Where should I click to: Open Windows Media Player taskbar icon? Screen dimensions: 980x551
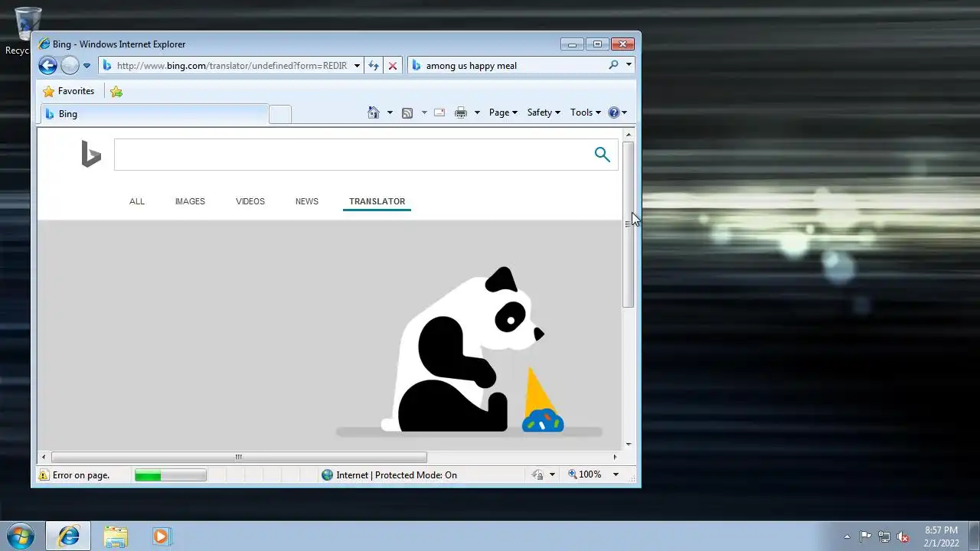[x=162, y=536]
